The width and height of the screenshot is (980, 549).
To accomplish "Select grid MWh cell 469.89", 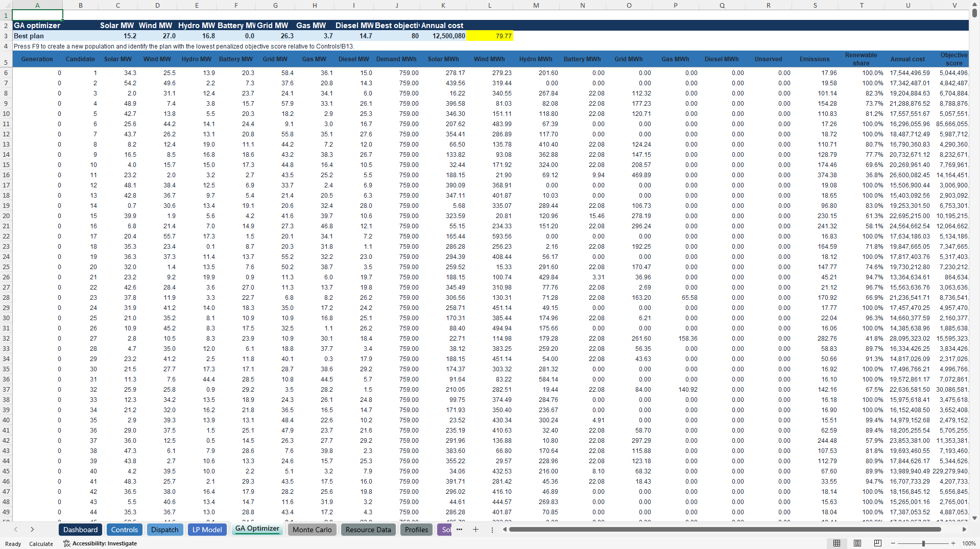I will tap(629, 175).
